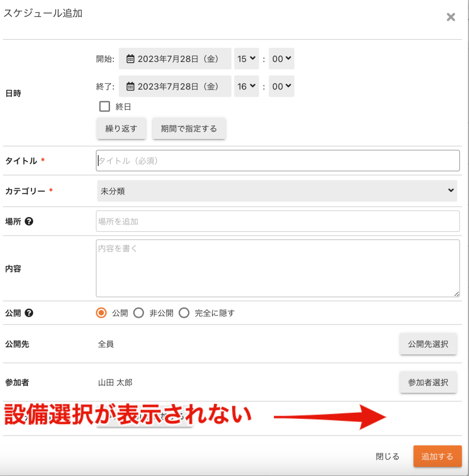
Task: Click the start date calendar icon
Action: tap(130, 59)
